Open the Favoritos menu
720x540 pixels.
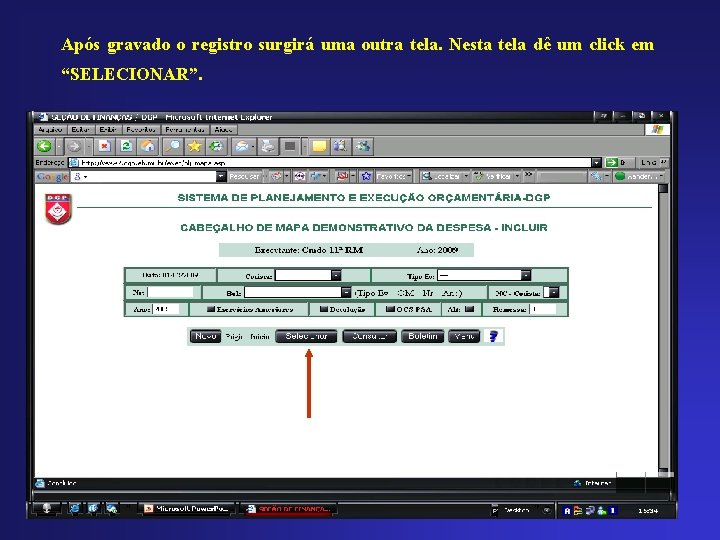pos(141,129)
